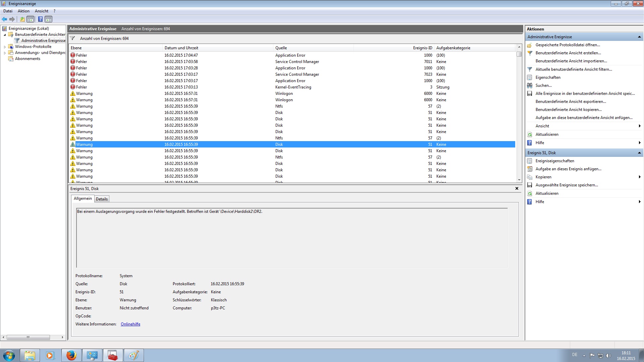Sort by the Ereignis-ID column header
Screen dimensions: 644x362
422,48
